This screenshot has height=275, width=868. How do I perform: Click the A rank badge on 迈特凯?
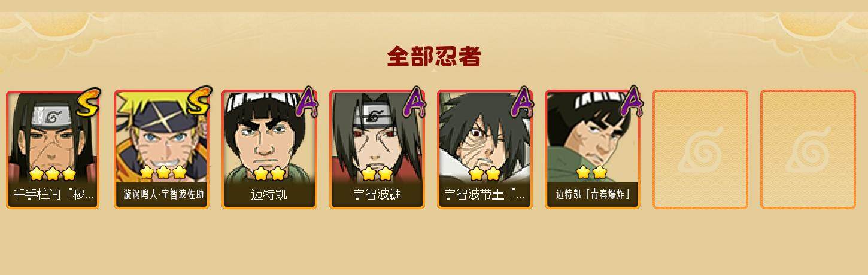[306, 102]
